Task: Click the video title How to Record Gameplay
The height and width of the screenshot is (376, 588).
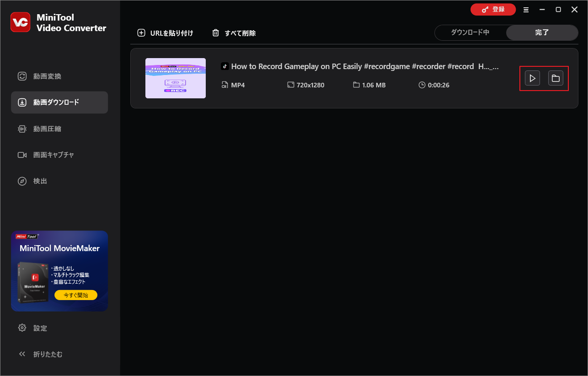Action: pyautogui.click(x=364, y=66)
